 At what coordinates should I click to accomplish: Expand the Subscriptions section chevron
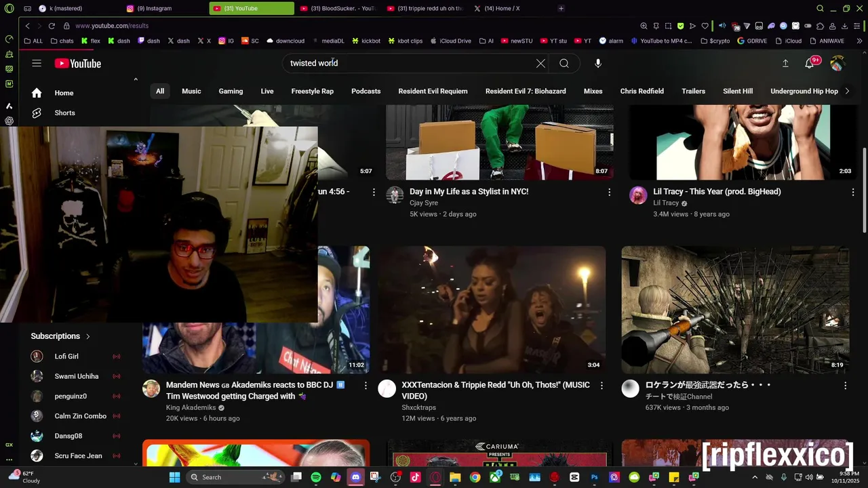[87, 336]
